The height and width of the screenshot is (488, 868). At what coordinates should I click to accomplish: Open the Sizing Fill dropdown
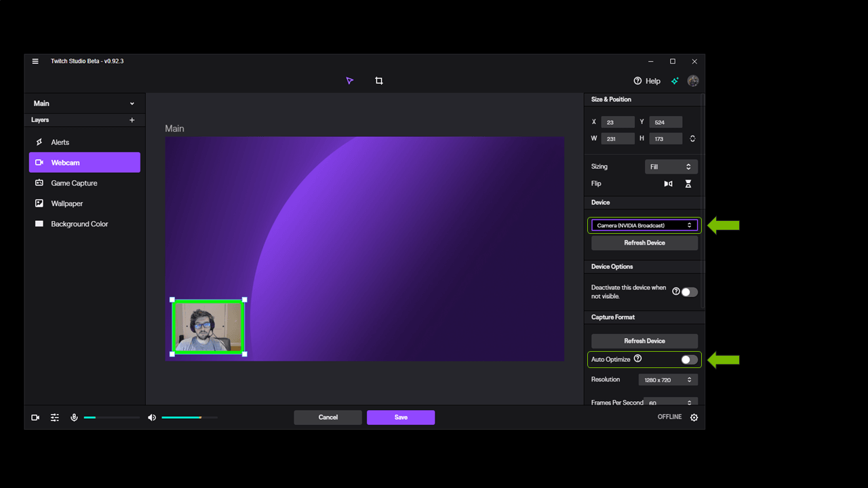pyautogui.click(x=671, y=167)
